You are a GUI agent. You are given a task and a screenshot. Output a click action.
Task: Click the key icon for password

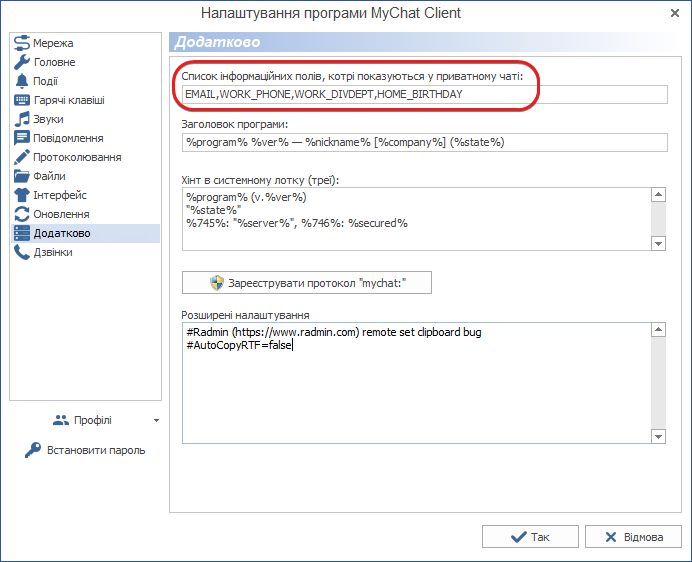[x=33, y=450]
